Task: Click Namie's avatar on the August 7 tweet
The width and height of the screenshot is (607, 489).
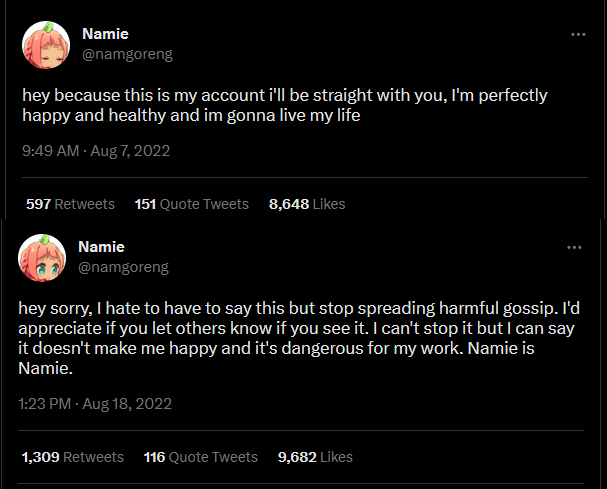Action: click(x=44, y=46)
